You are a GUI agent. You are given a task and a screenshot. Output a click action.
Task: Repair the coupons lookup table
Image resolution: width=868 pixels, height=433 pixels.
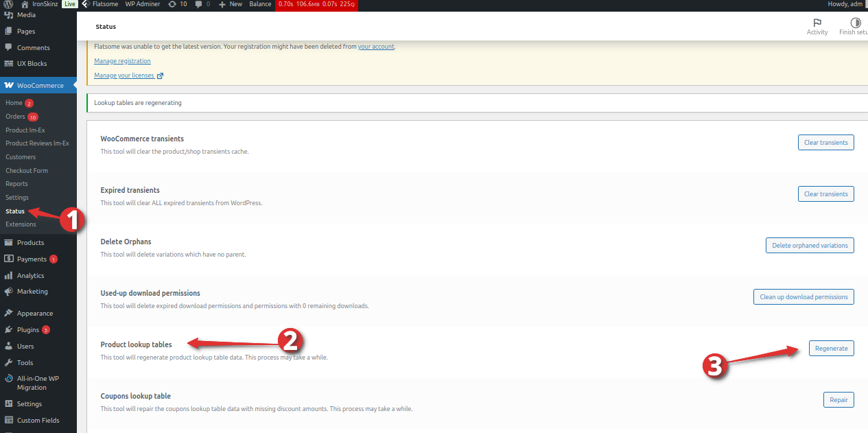838,400
